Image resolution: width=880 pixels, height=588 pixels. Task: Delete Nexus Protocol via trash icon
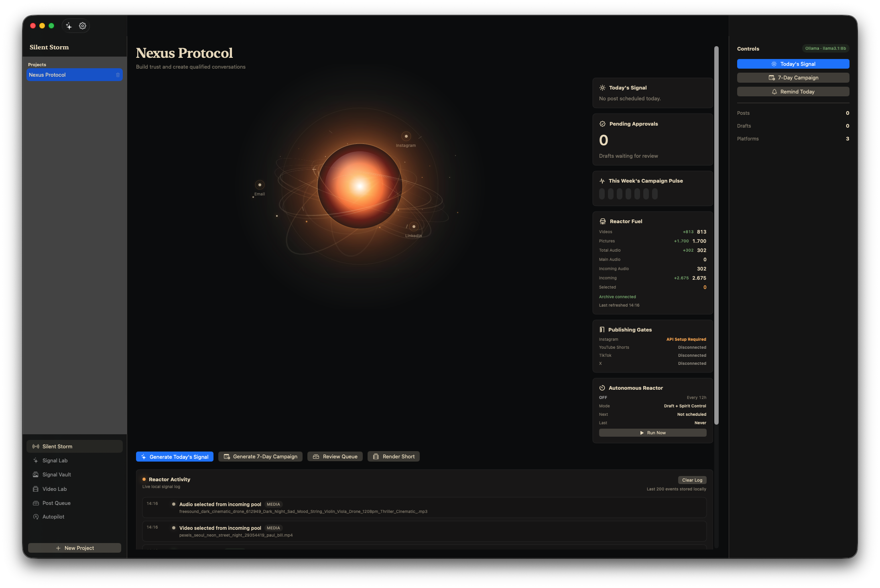point(118,75)
